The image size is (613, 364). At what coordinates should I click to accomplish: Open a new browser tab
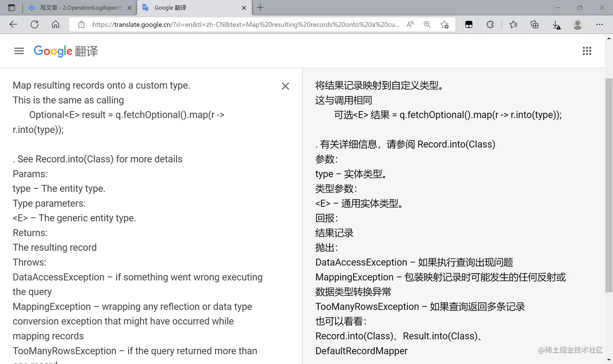pos(260,7)
